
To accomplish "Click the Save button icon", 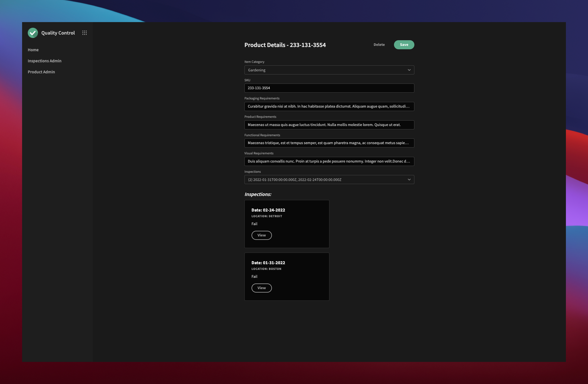I will click(404, 44).
